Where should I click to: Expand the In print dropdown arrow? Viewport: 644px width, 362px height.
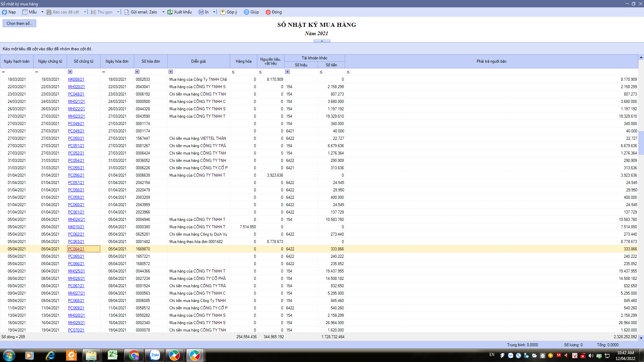214,12
